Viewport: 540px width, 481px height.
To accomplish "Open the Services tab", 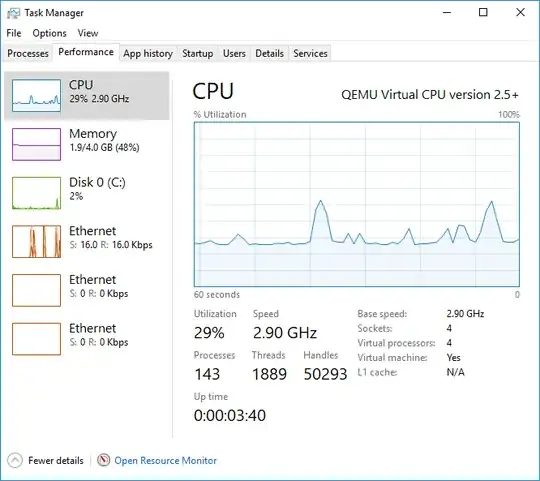I will pyautogui.click(x=310, y=53).
